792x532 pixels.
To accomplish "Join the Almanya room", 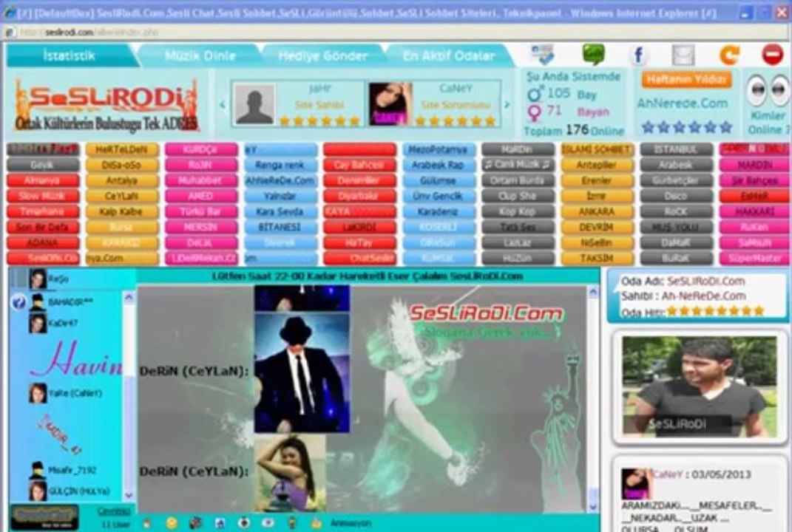I will pos(43,180).
